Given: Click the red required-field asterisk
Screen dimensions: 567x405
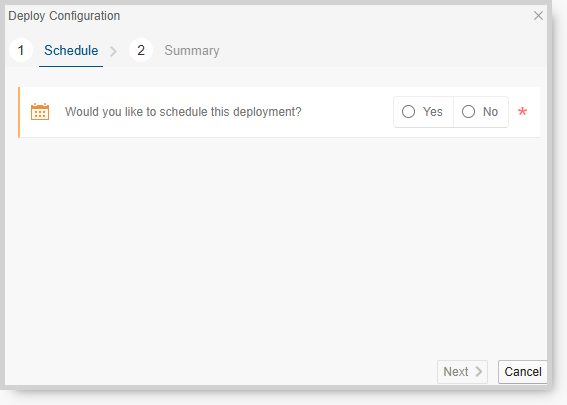Looking at the screenshot, I should 522,111.
